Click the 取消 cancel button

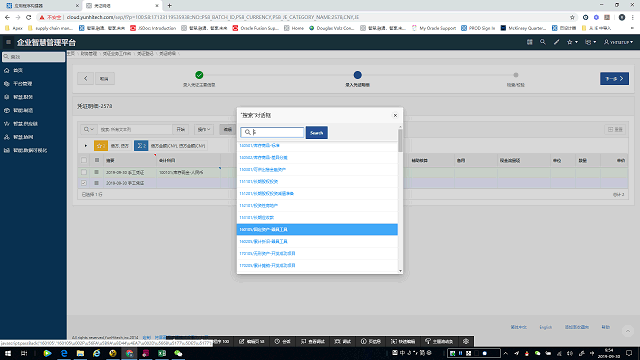coord(104,78)
